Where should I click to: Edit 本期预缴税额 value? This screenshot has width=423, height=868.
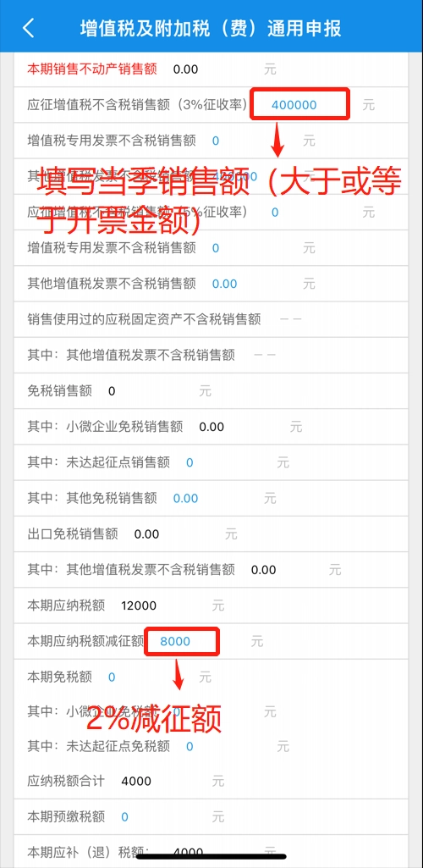[x=124, y=817]
